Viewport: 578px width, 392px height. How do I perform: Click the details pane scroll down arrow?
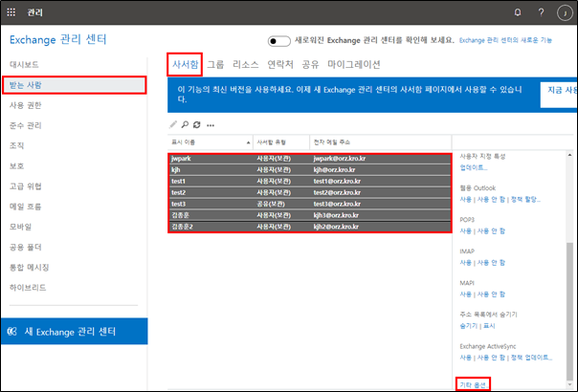point(570,385)
